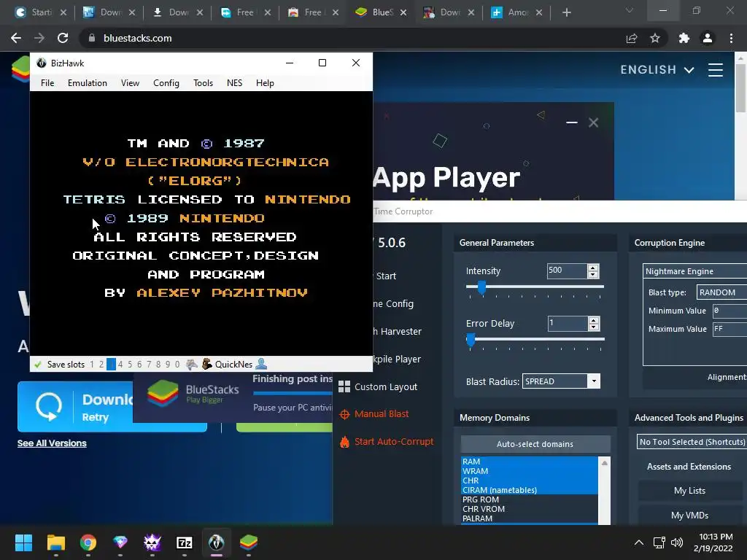Click the Manual Blast crosshair icon

344,414
